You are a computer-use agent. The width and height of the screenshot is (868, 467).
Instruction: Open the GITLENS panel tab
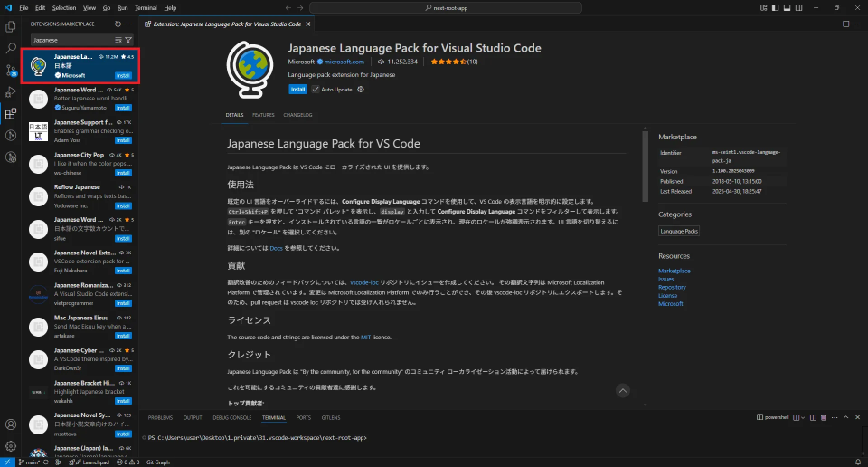[331, 417]
